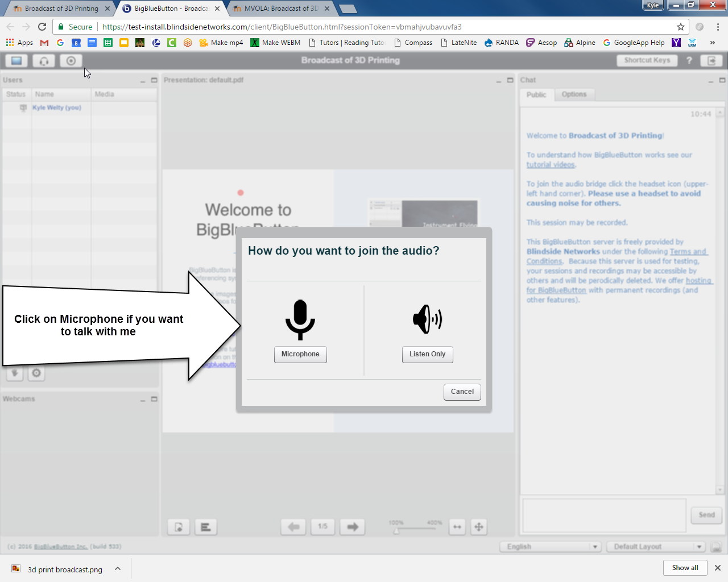Go to next slide arrow
728x582 pixels.
[x=353, y=527]
